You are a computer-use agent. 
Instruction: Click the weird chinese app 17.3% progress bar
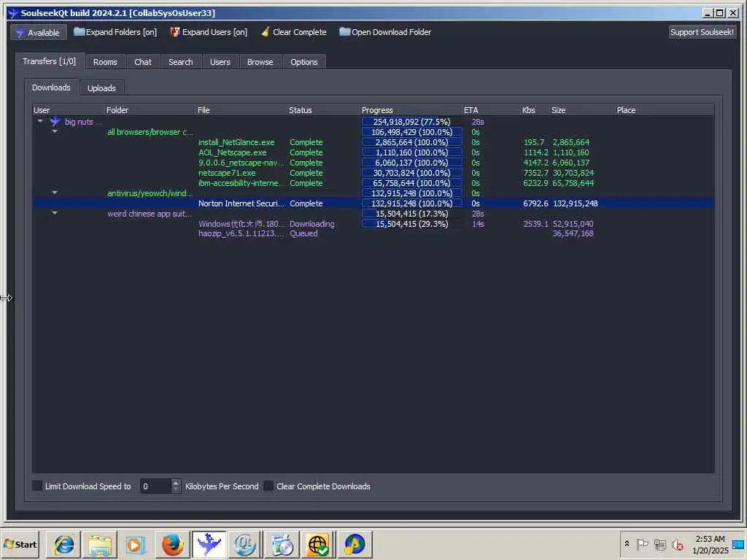(411, 214)
